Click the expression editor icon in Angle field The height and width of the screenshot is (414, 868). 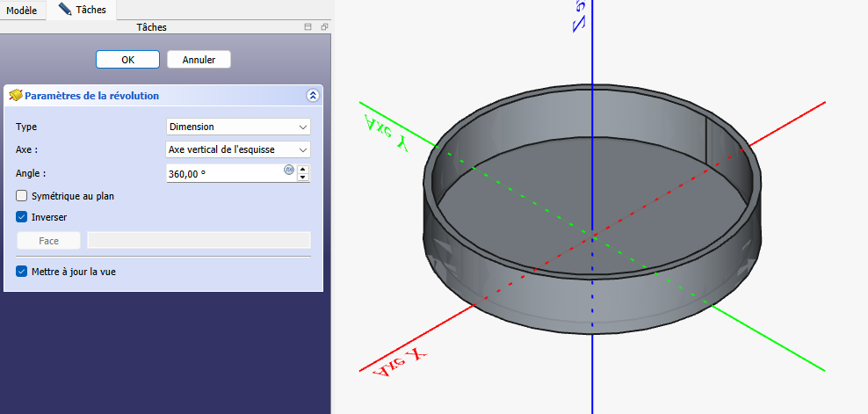[x=288, y=171]
